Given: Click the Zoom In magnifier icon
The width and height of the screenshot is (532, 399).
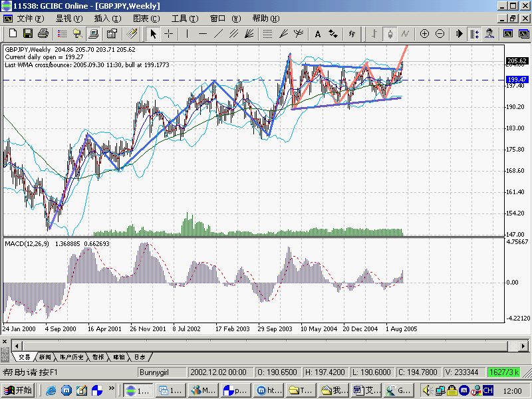Looking at the screenshot, I should pos(424,34).
